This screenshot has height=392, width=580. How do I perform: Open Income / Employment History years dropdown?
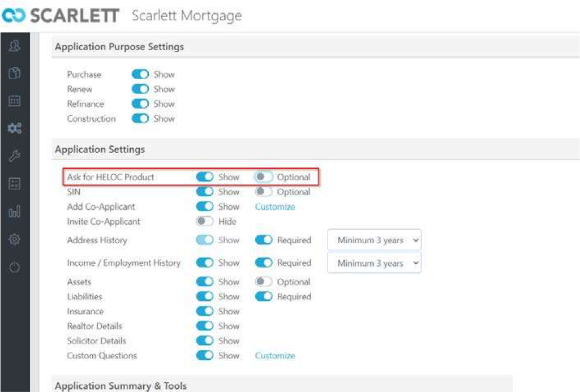coord(375,263)
